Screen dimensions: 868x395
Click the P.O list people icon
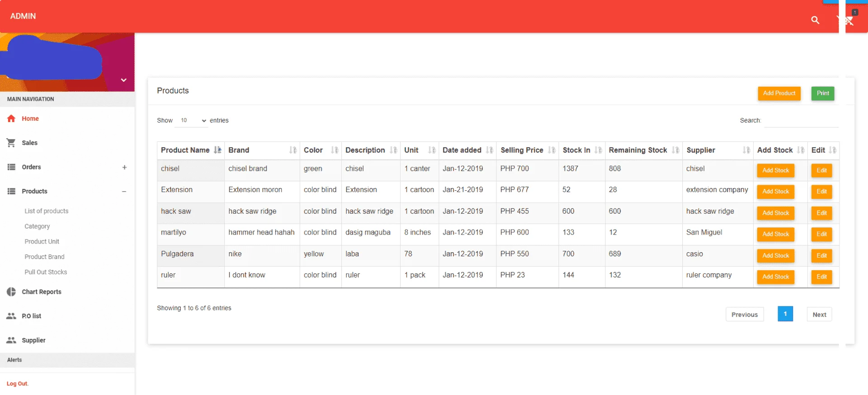[11, 316]
